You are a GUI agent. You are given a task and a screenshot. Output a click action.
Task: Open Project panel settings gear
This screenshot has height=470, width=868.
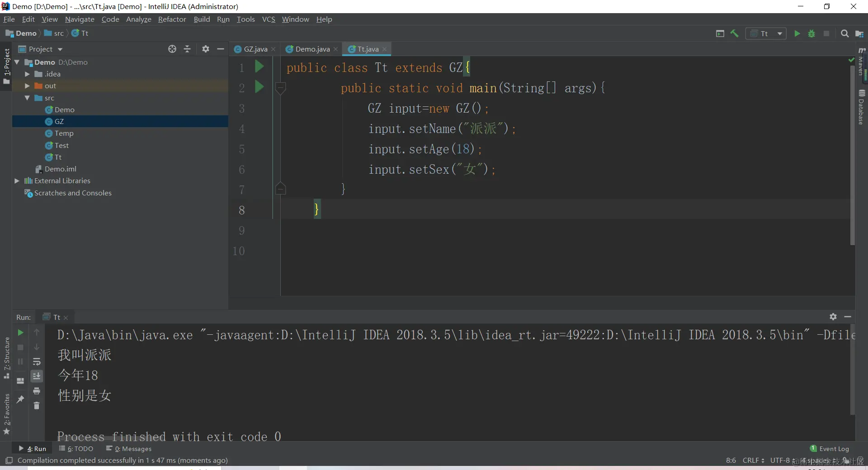coord(206,49)
